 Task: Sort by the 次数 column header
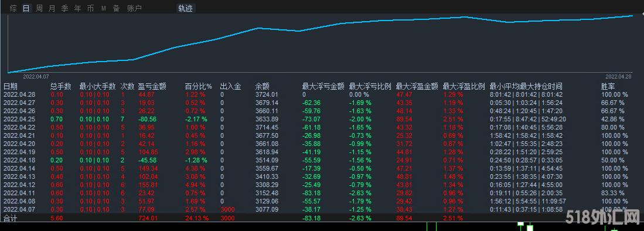coord(127,86)
